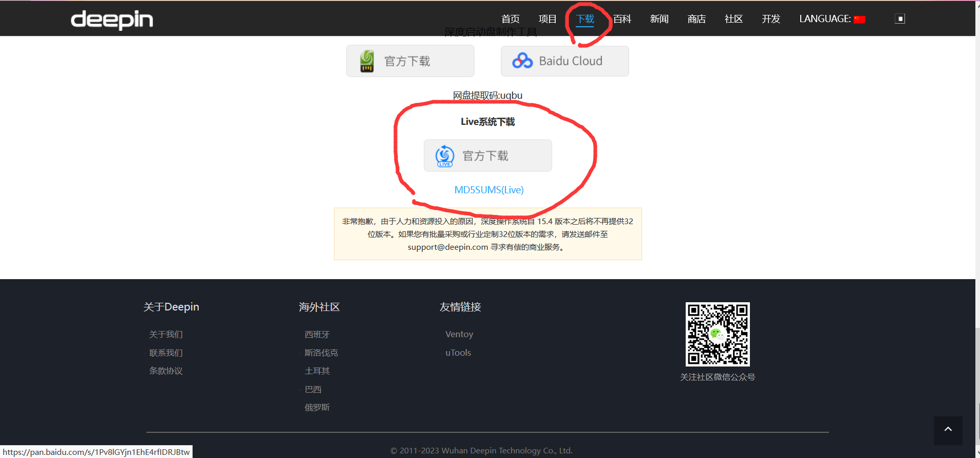
Task: Click the deepin logo
Action: [x=112, y=20]
